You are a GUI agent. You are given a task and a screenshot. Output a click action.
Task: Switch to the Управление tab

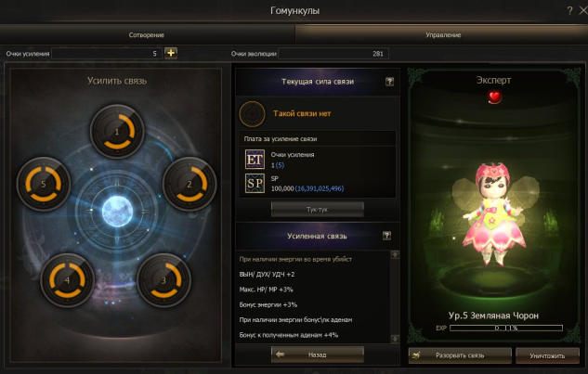(443, 35)
